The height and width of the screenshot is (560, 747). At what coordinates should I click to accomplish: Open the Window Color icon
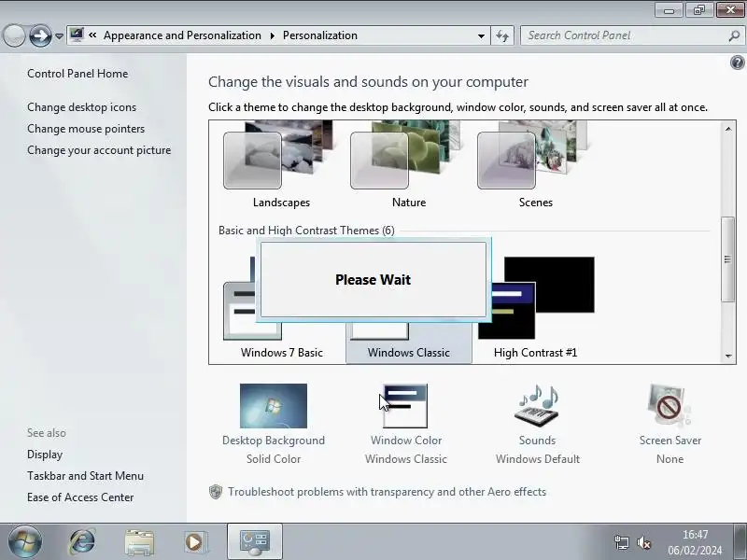tap(405, 406)
